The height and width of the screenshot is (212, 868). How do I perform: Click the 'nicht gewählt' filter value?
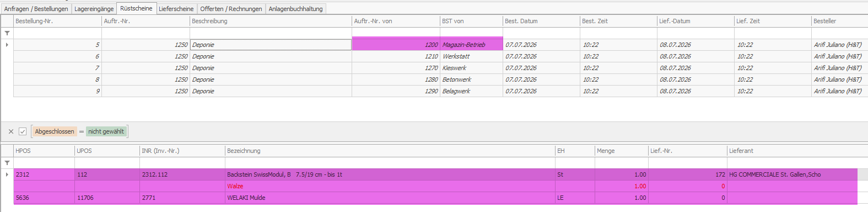point(106,131)
